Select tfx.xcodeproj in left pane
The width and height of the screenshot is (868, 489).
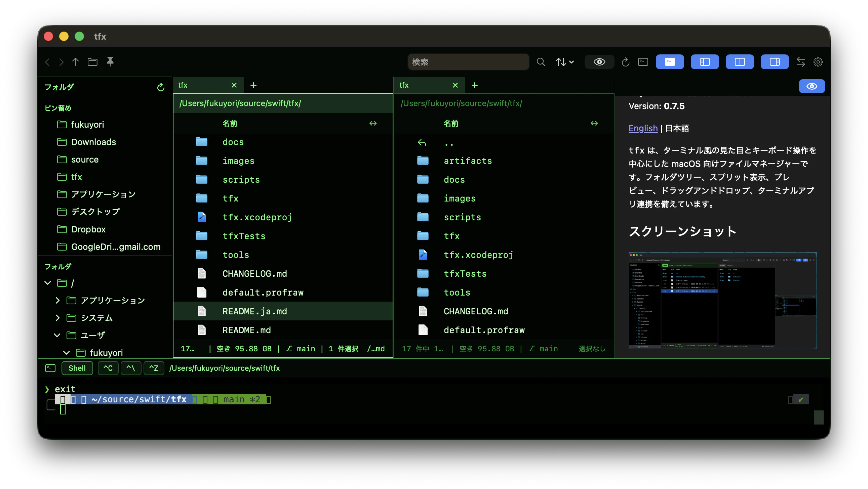283,217
